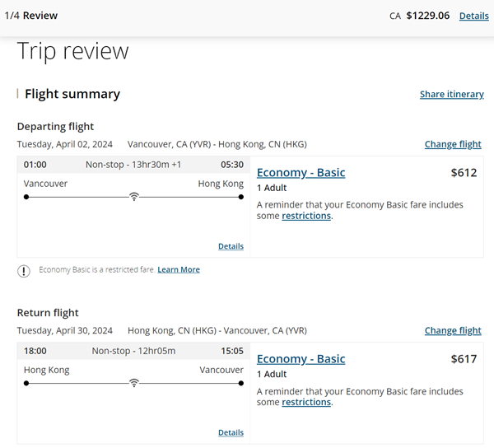Click the 01:00 Vancouver departure time
The height and width of the screenshot is (448, 494).
(x=35, y=165)
